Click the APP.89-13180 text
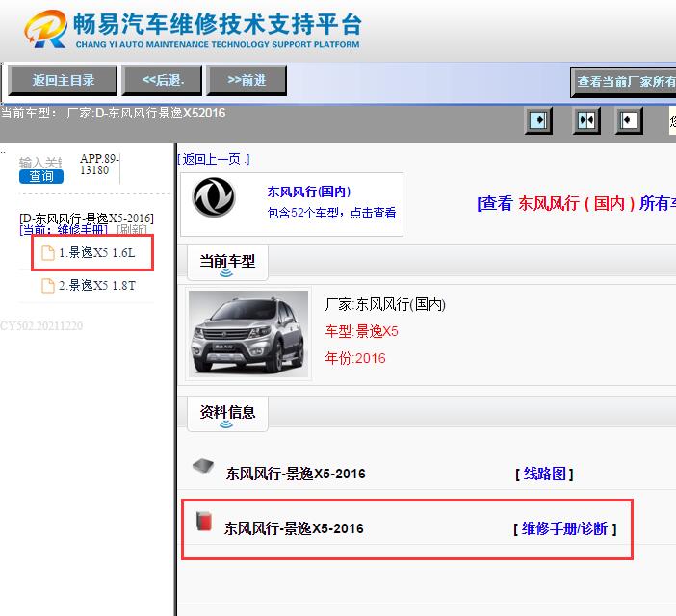676x616 pixels. [x=99, y=165]
